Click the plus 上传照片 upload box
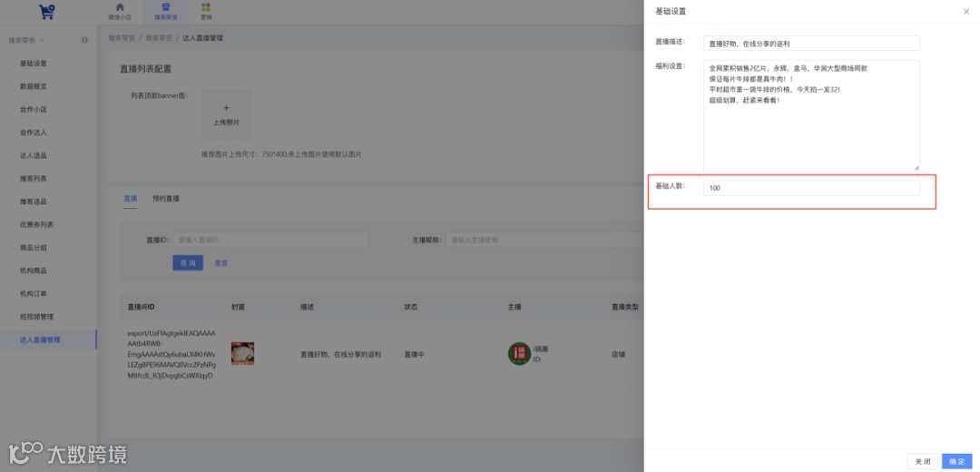The height and width of the screenshot is (472, 980). (226, 115)
